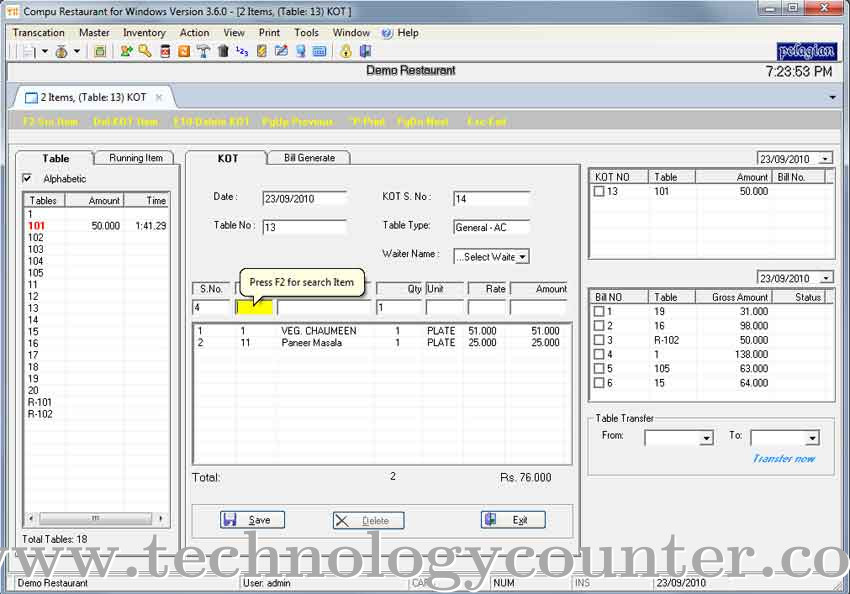850x594 pixels.
Task: Click the orange square toolbar icon
Action: pyautogui.click(x=184, y=51)
